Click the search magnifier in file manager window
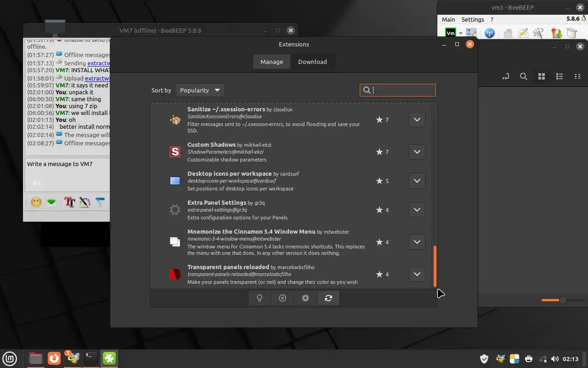 (x=524, y=76)
